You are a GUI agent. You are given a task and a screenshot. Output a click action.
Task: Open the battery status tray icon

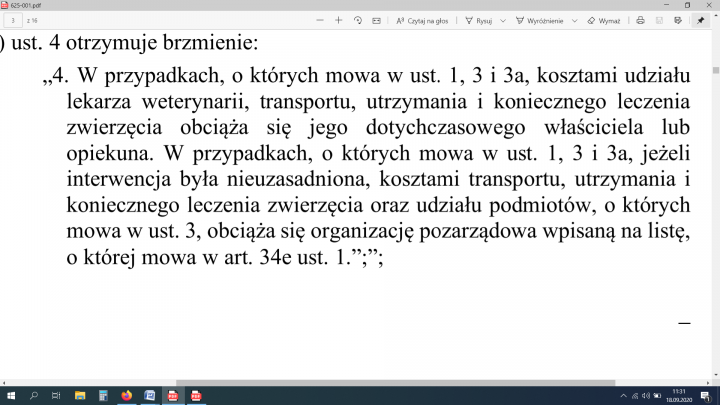[657, 396]
